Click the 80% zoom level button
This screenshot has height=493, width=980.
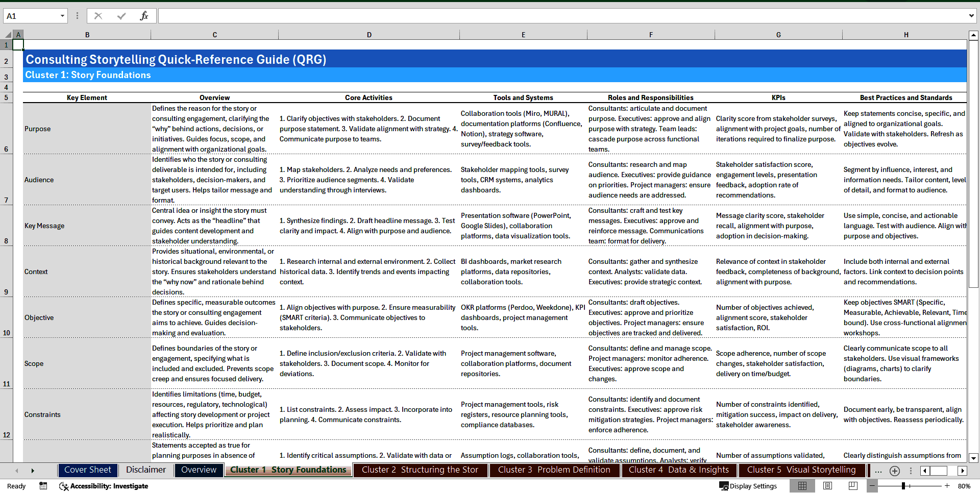[964, 486]
